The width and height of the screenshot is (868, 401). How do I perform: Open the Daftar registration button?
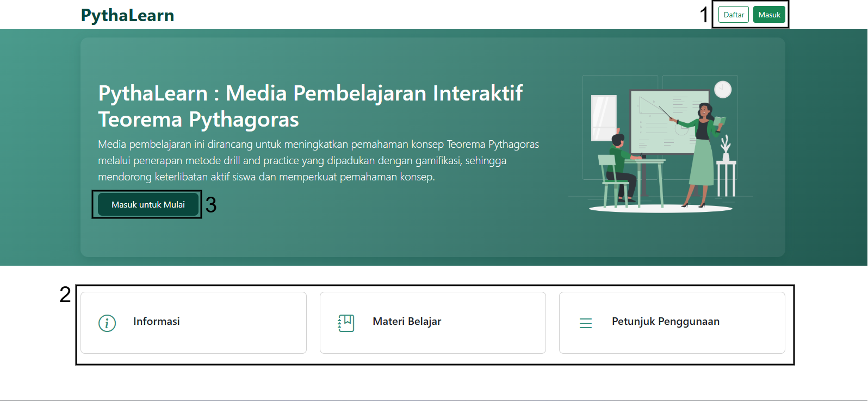[734, 15]
